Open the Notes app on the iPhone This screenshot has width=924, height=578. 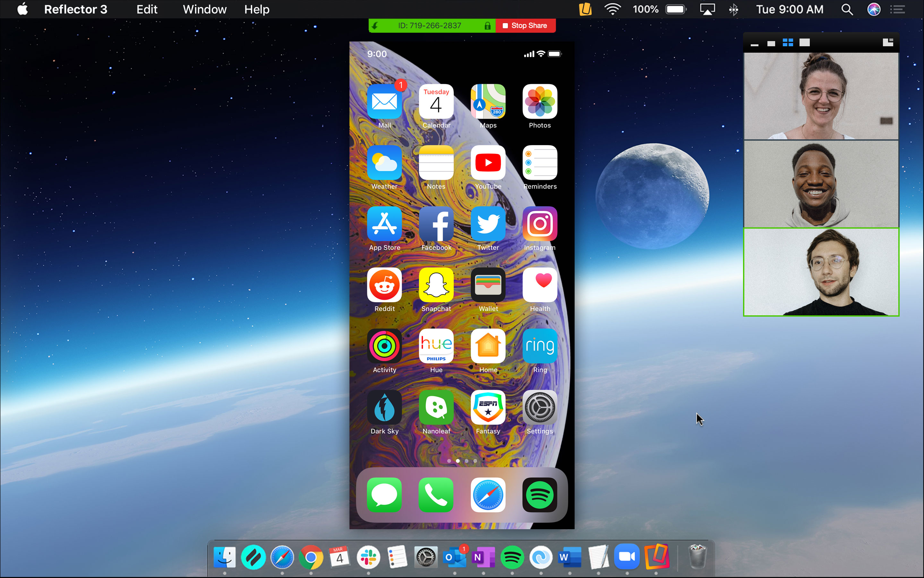(x=436, y=163)
